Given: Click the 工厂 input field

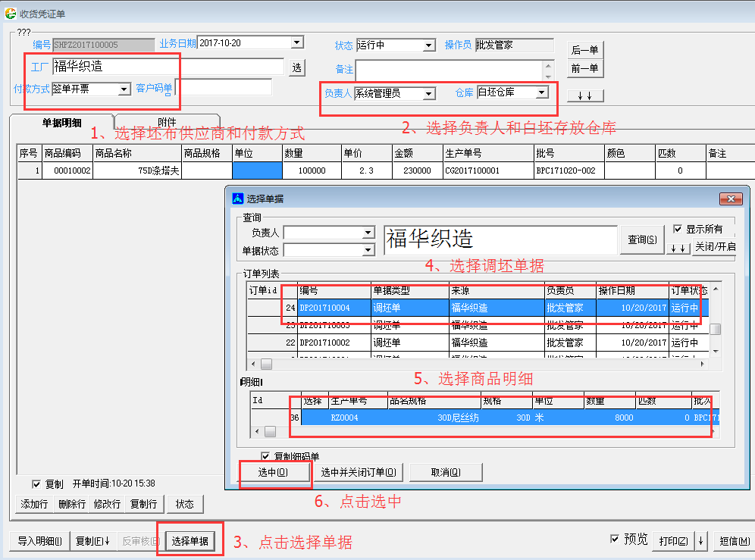Looking at the screenshot, I should pos(168,67).
